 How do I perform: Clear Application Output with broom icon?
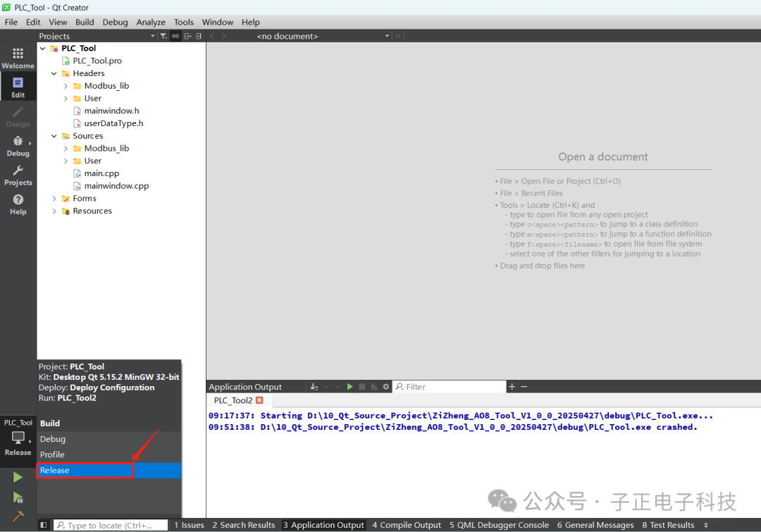pyautogui.click(x=314, y=387)
